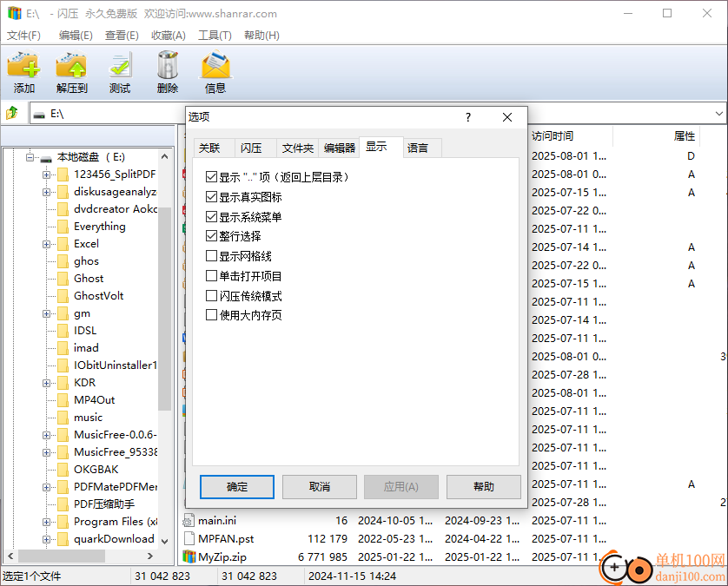Click the 帮助 button in dialog
Image resolution: width=728 pixels, height=586 pixels.
484,487
